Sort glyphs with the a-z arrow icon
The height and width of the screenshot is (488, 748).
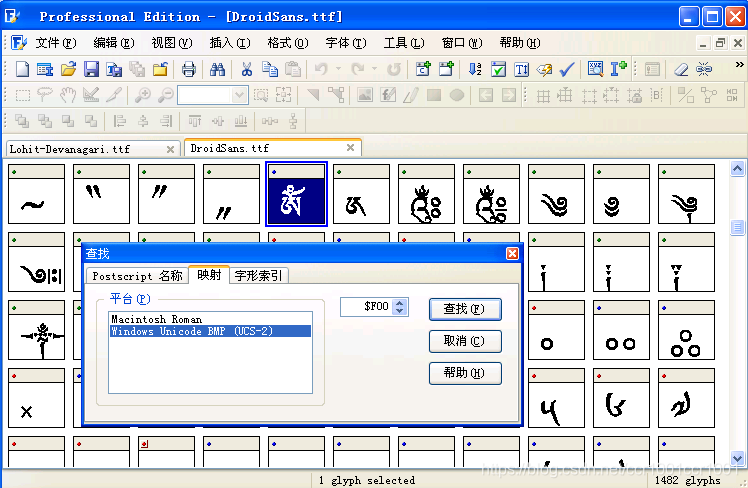point(475,69)
